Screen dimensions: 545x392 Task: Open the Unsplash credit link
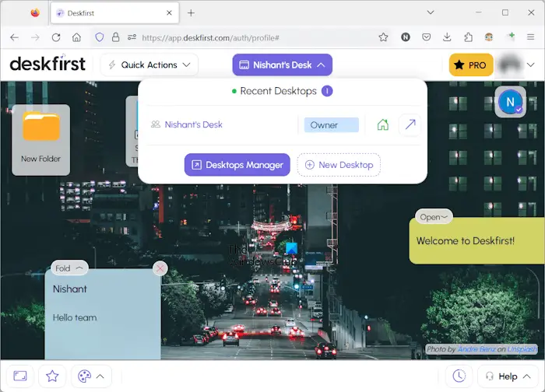(522, 349)
